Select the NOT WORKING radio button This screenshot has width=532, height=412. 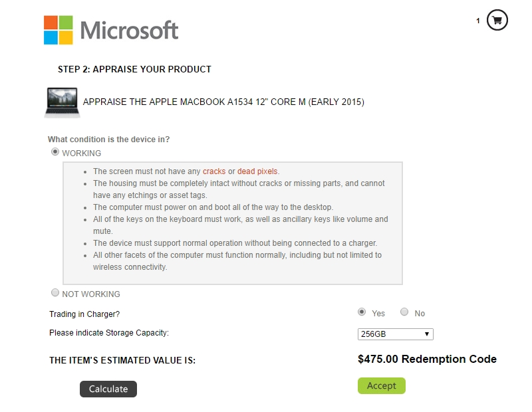[x=55, y=292]
